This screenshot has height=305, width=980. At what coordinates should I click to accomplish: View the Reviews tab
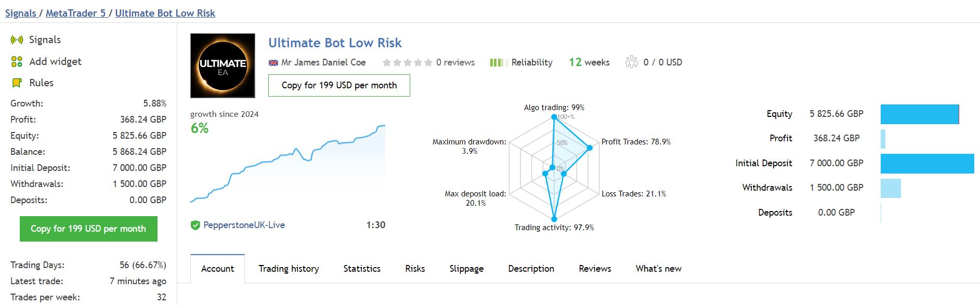point(594,269)
